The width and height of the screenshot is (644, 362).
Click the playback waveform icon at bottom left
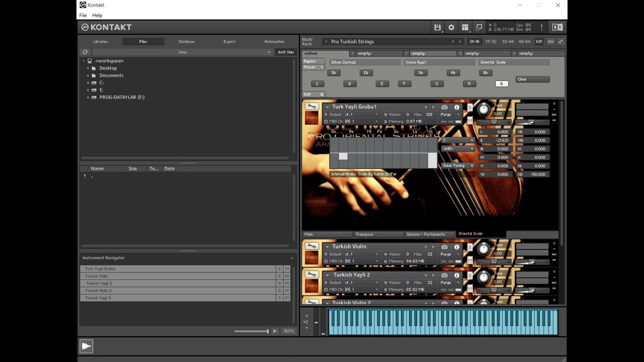pyautogui.click(x=86, y=346)
